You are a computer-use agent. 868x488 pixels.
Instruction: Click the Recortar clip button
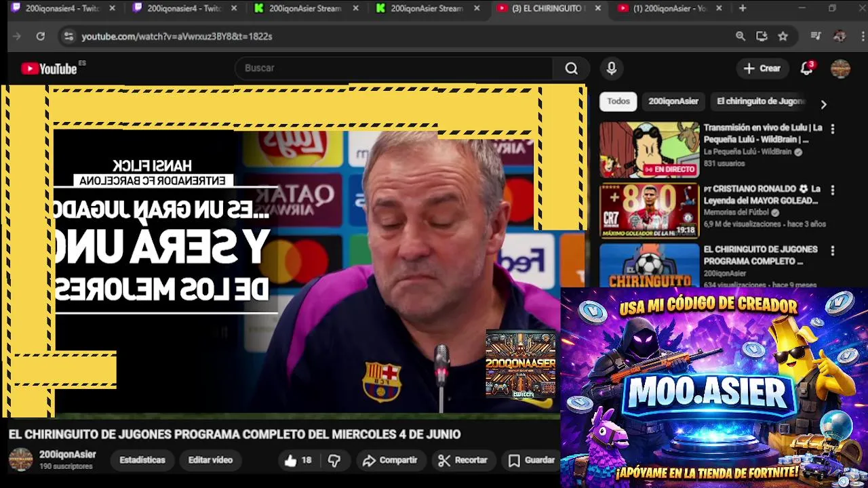[463, 460]
